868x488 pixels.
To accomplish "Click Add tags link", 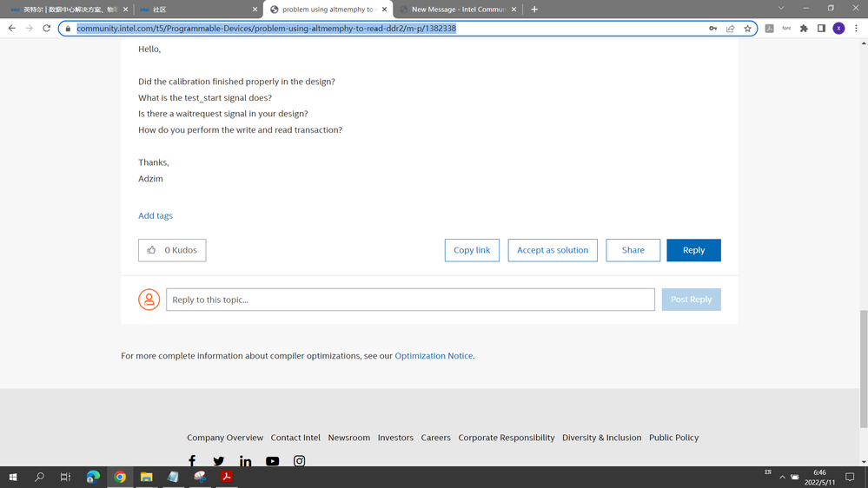I will click(156, 216).
